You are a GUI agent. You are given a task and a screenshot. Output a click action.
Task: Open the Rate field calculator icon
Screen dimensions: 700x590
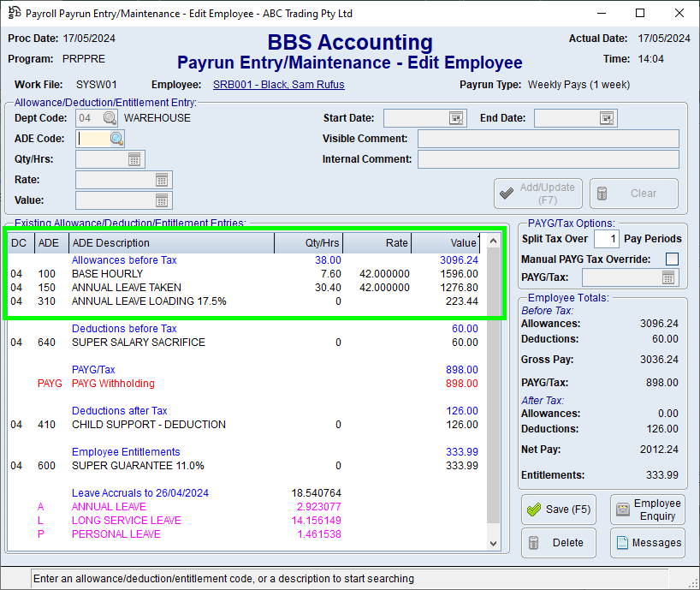pos(162,180)
